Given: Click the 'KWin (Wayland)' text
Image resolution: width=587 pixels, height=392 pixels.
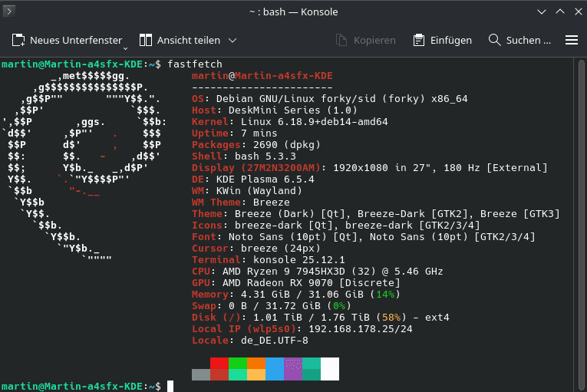Looking at the screenshot, I should click(x=259, y=191).
